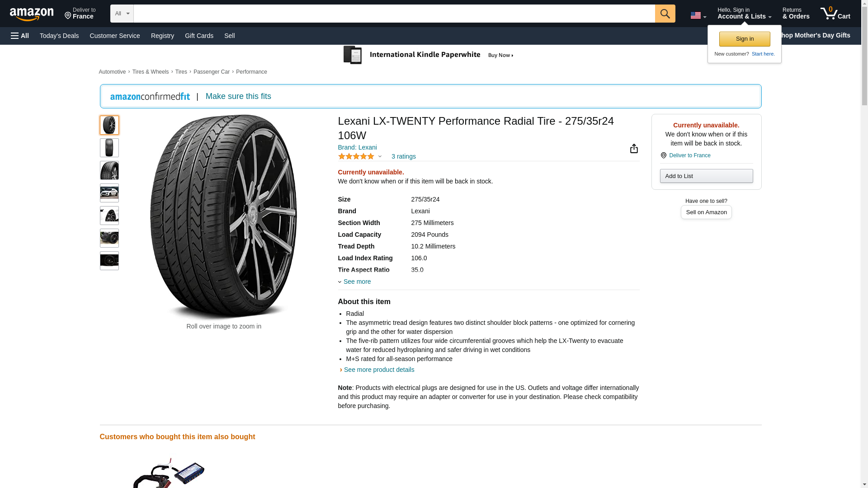Click inside the search input field
The height and width of the screenshot is (488, 868).
(394, 14)
